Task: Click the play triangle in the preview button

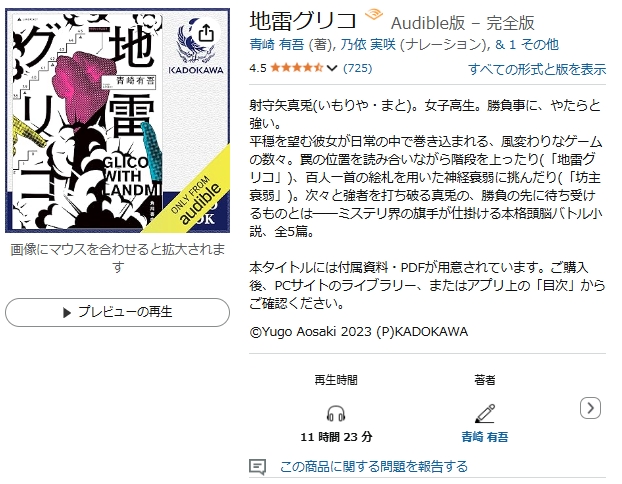Action: coord(67,313)
